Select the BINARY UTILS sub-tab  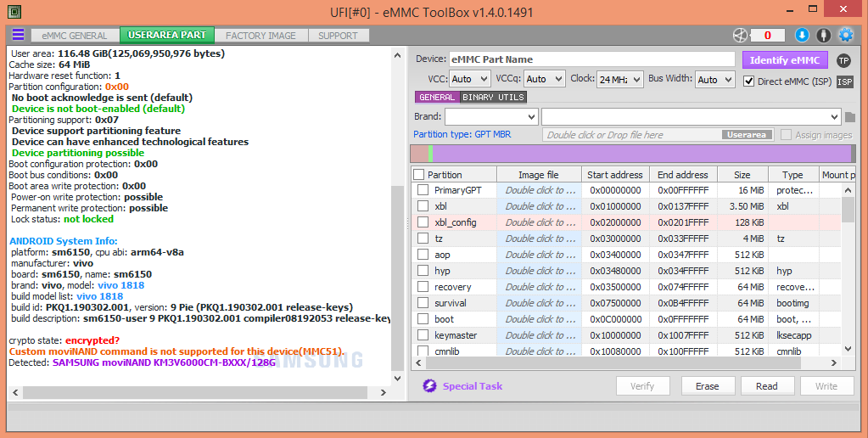click(x=493, y=97)
